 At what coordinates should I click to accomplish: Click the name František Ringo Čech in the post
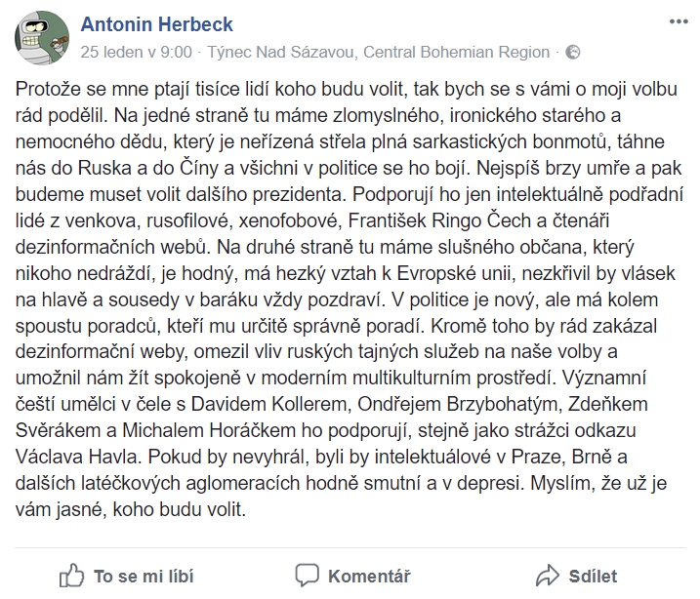438,220
